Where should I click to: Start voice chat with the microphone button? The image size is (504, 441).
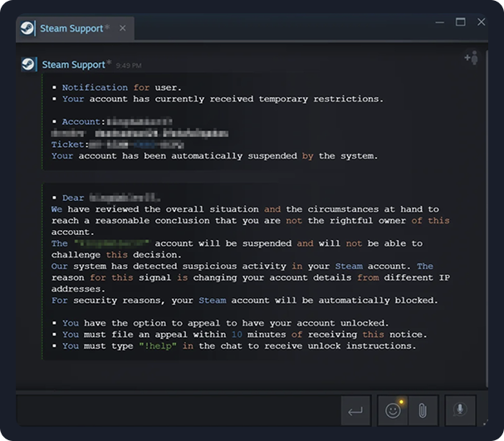(459, 410)
